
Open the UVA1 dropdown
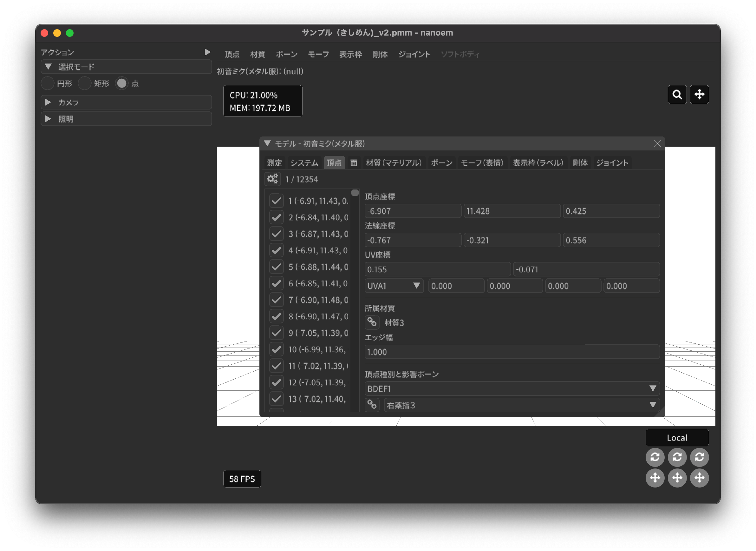click(393, 286)
